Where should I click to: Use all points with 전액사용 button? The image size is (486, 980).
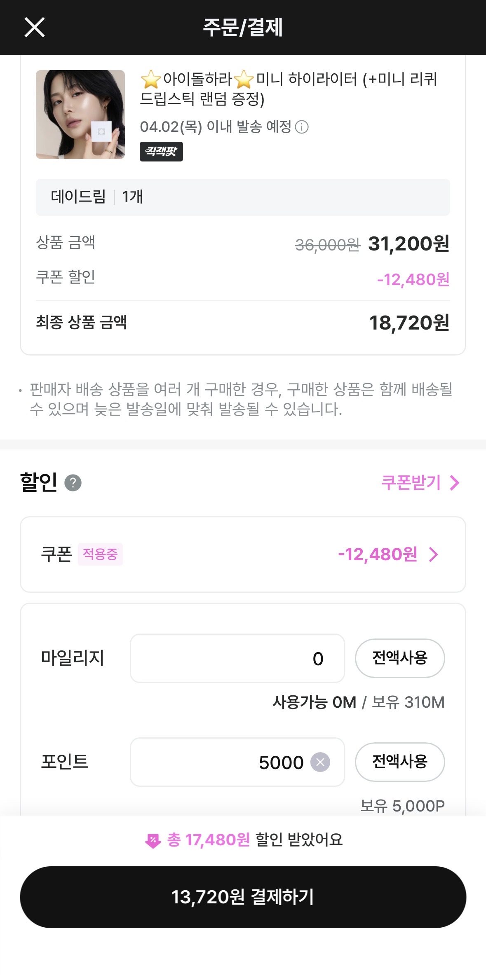[400, 762]
